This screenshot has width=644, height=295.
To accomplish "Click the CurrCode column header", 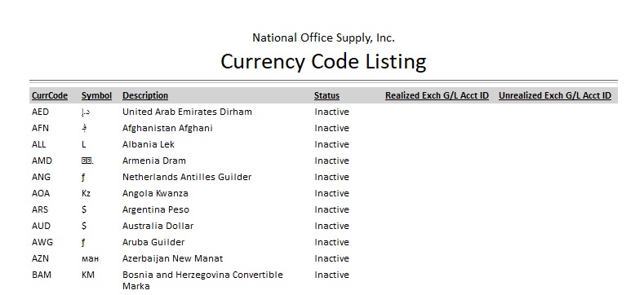I will (50, 95).
